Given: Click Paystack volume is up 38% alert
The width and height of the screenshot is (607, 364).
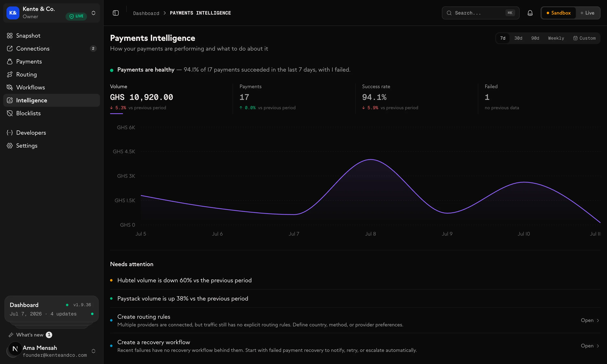Looking at the screenshot, I should (x=183, y=298).
